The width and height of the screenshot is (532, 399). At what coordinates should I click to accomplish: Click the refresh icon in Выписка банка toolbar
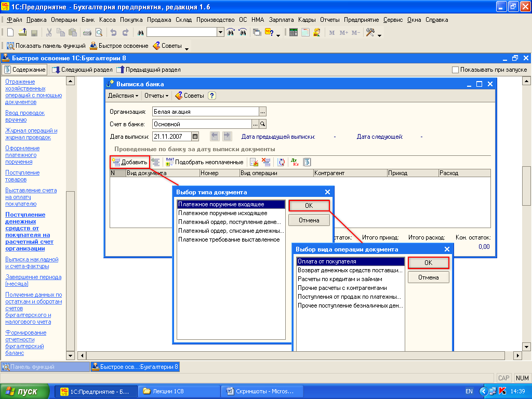pyautogui.click(x=281, y=162)
